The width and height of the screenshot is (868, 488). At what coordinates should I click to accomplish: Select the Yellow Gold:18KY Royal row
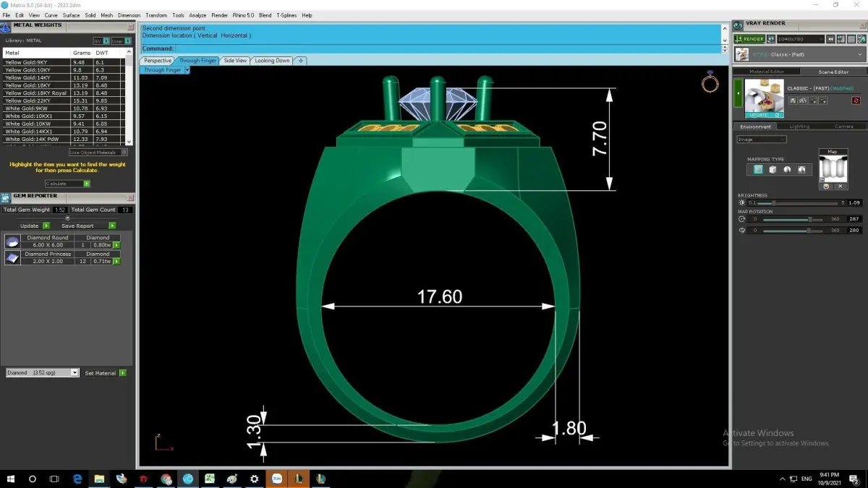[x=64, y=93]
